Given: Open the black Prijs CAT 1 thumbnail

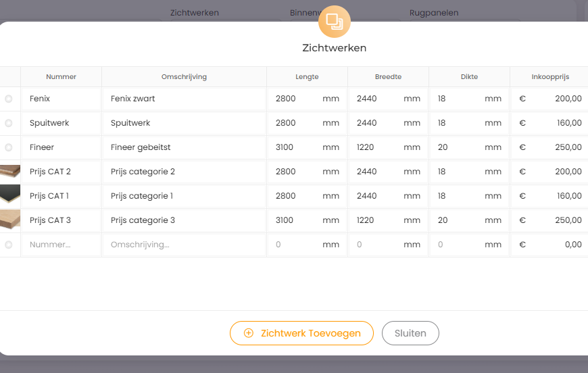Looking at the screenshot, I should 10,196.
